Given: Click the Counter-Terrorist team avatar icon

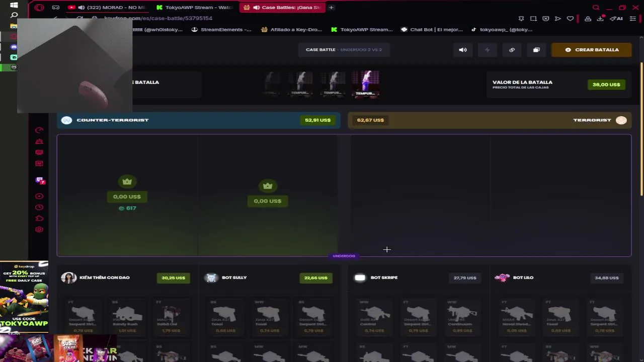Looking at the screenshot, I should (66, 120).
